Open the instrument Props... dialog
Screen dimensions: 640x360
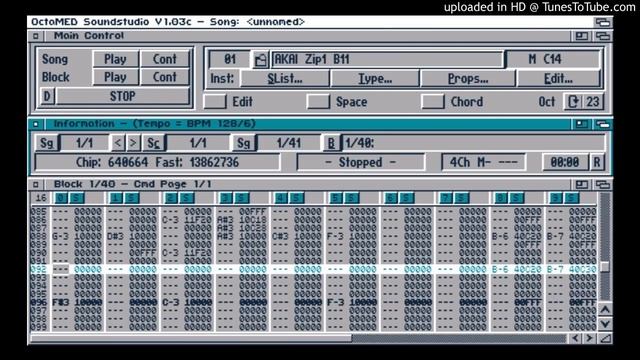tap(468, 78)
